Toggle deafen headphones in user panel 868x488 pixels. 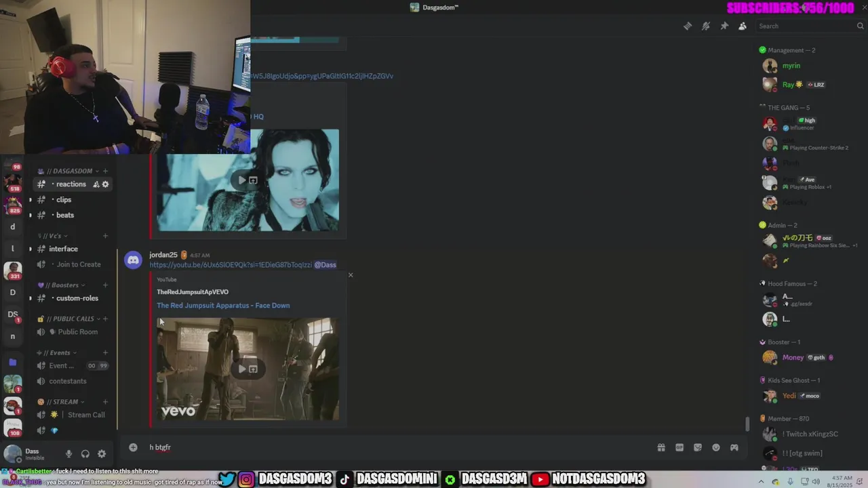tap(85, 454)
